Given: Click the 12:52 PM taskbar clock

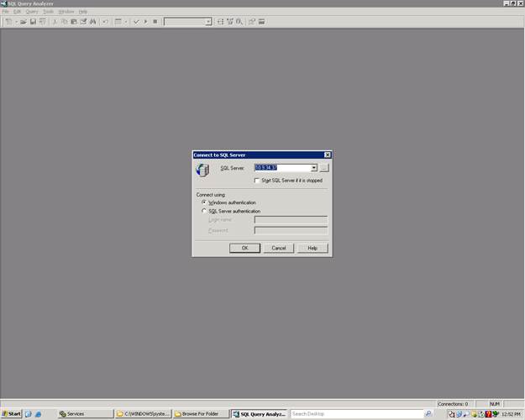Looking at the screenshot, I should click(511, 414).
